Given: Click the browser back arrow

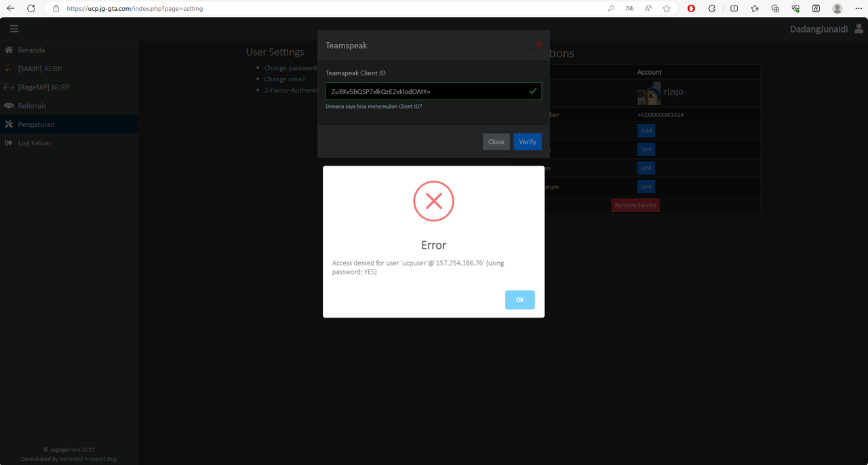Looking at the screenshot, I should coord(10,9).
